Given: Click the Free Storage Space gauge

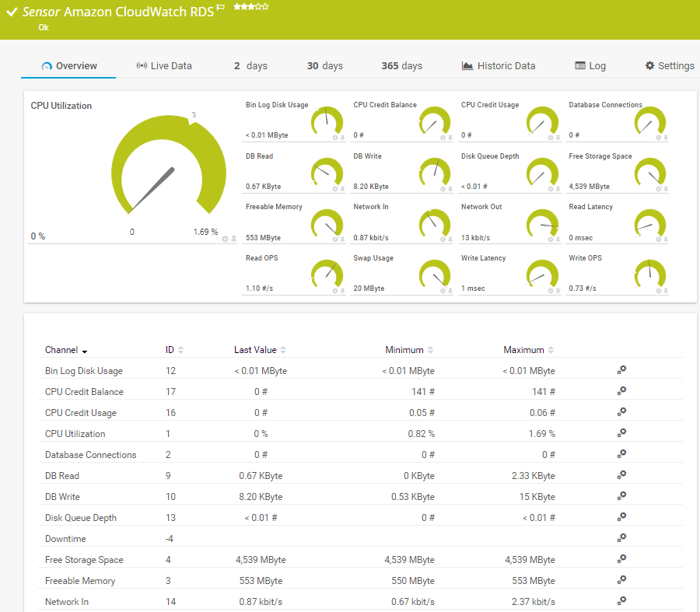Looking at the screenshot, I should pos(649,173).
